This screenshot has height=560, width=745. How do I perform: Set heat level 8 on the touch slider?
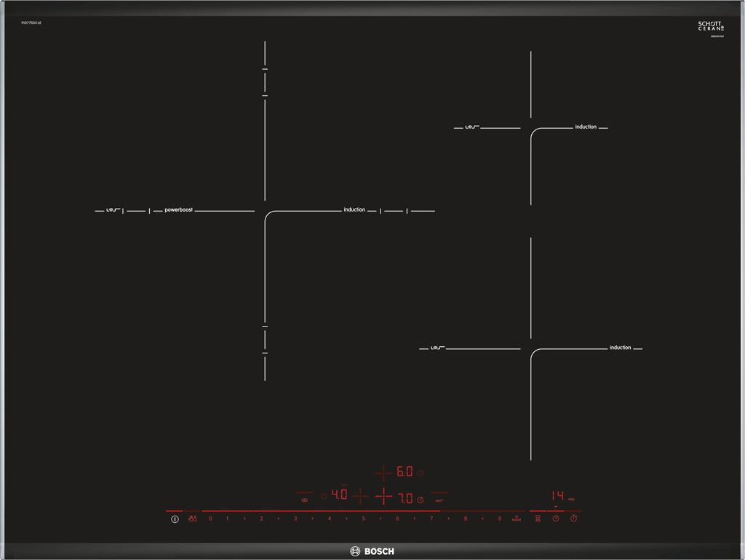(x=466, y=519)
